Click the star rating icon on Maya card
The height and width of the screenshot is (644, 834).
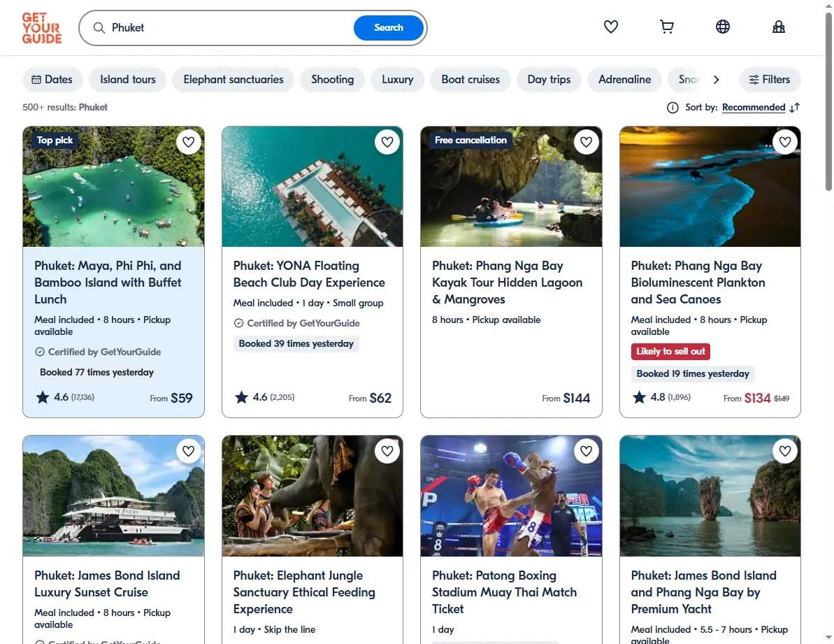[43, 396]
